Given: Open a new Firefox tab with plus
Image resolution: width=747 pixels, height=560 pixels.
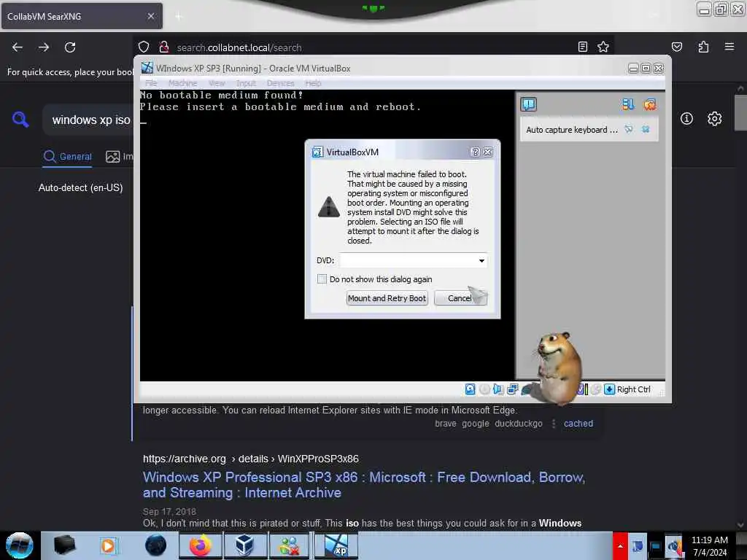Looking at the screenshot, I should [179, 17].
